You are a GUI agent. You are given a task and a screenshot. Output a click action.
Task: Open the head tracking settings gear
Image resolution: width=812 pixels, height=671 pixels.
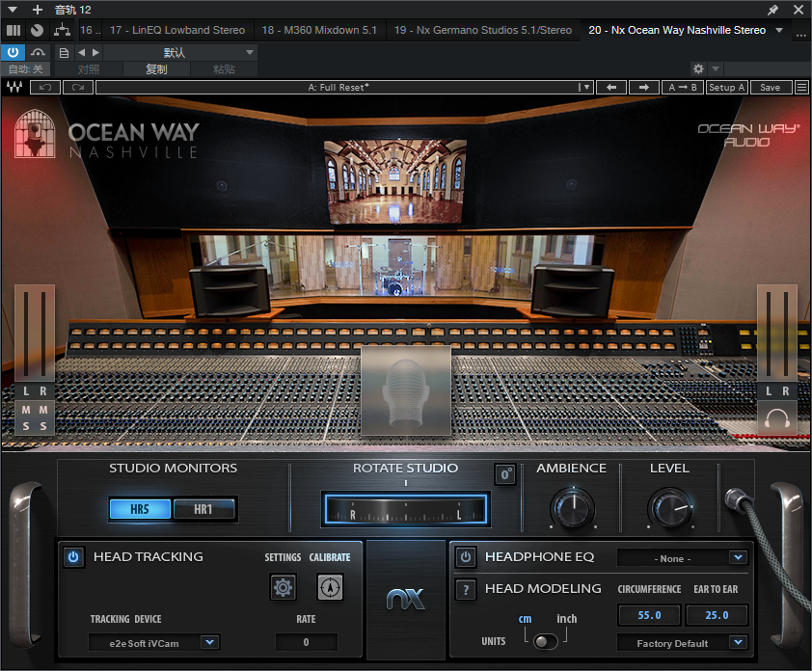(x=283, y=587)
